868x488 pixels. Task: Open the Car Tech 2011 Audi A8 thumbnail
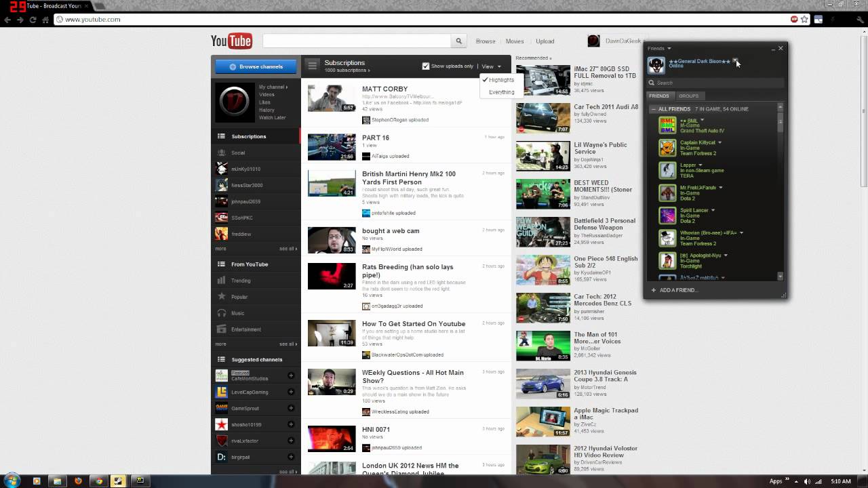click(x=543, y=118)
